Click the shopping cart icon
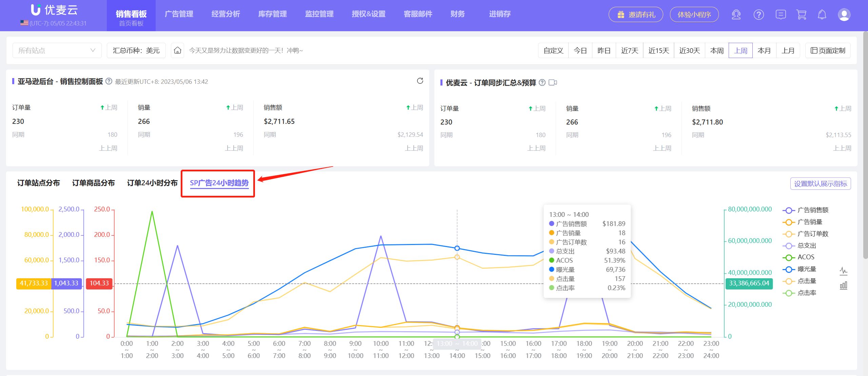 click(x=802, y=15)
